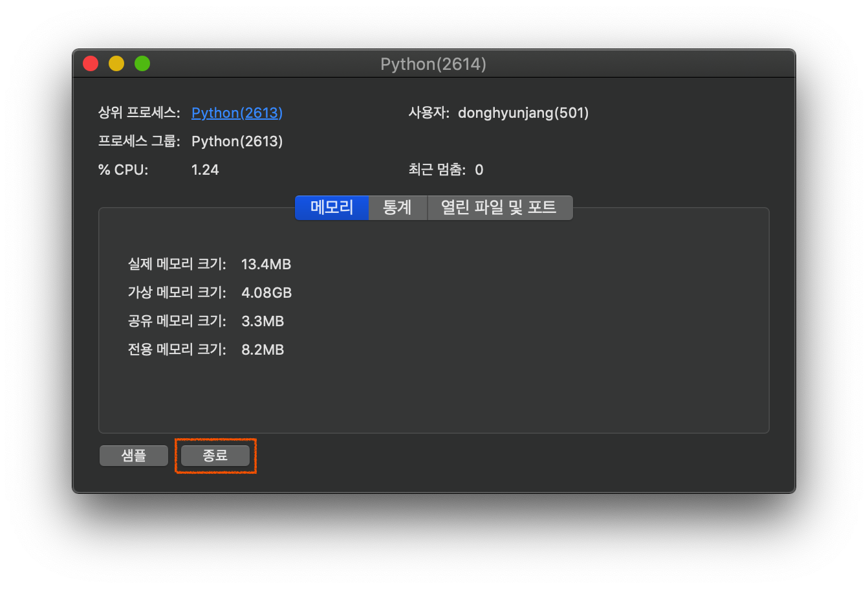Click the 사용자 label
Image resolution: width=868 pixels, height=589 pixels.
[429, 113]
